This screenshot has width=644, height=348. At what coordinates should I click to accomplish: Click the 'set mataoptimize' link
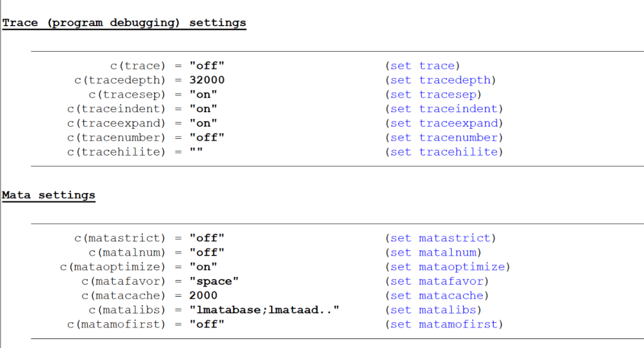(x=447, y=267)
